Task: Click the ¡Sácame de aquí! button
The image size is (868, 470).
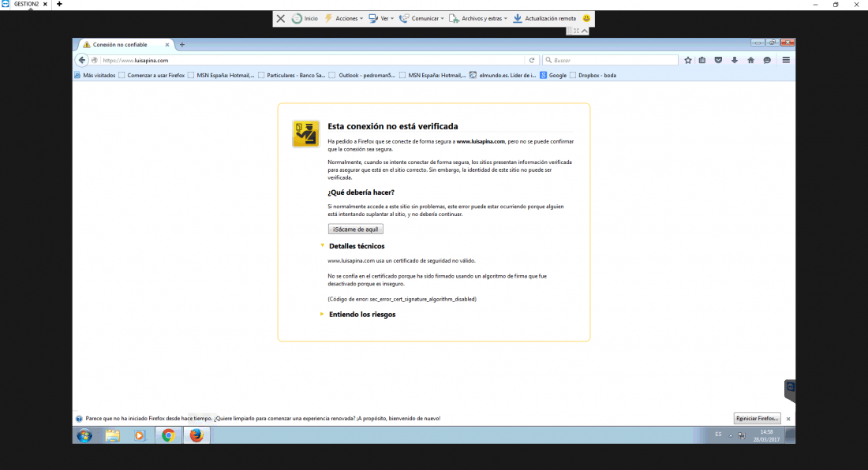Action: [355, 229]
